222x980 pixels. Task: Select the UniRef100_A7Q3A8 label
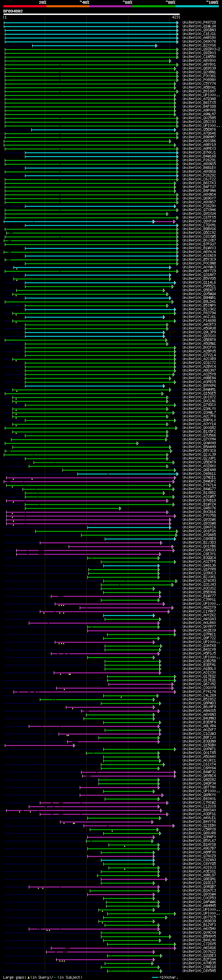pyautogui.click(x=199, y=99)
